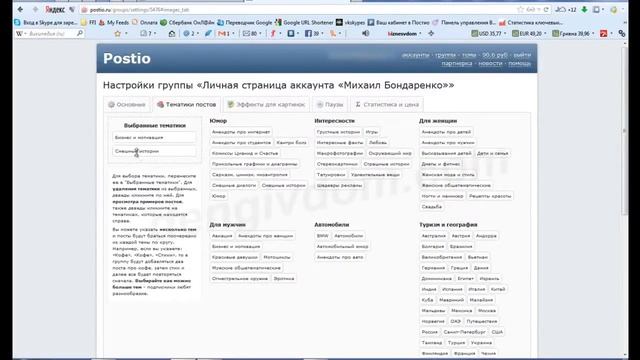Reload the page via refresh icon
Screen dimensions: 640x360
coord(546,9)
